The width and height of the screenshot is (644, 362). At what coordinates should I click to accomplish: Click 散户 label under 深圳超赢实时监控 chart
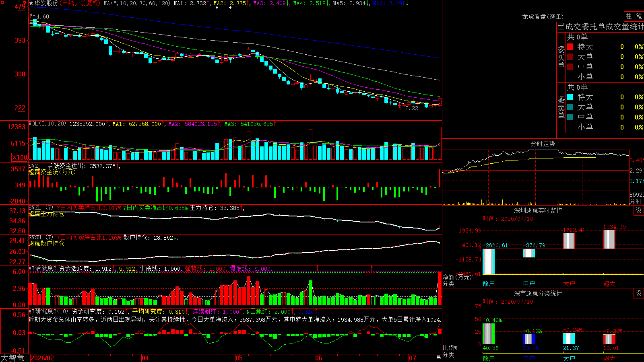tap(489, 283)
